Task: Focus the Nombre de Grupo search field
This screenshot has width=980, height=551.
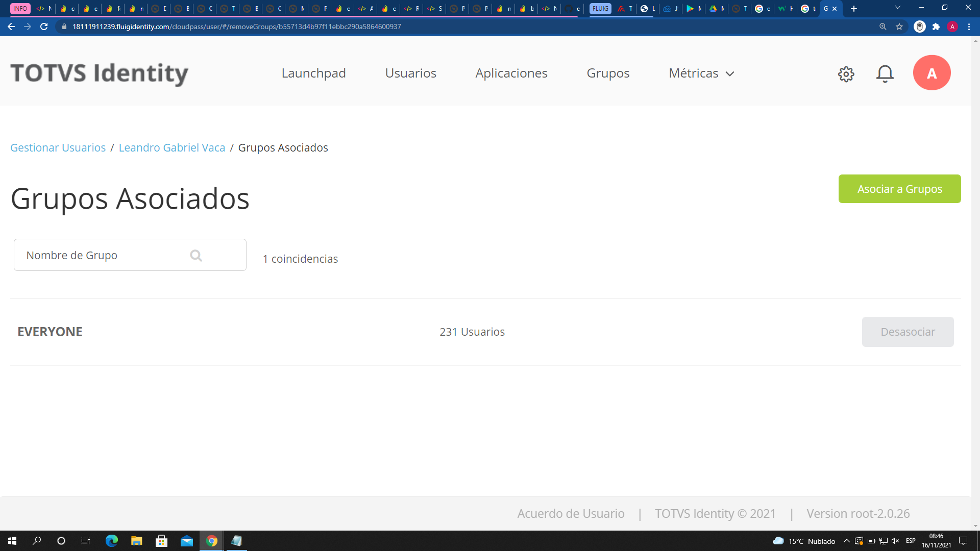Action: pos(130,255)
